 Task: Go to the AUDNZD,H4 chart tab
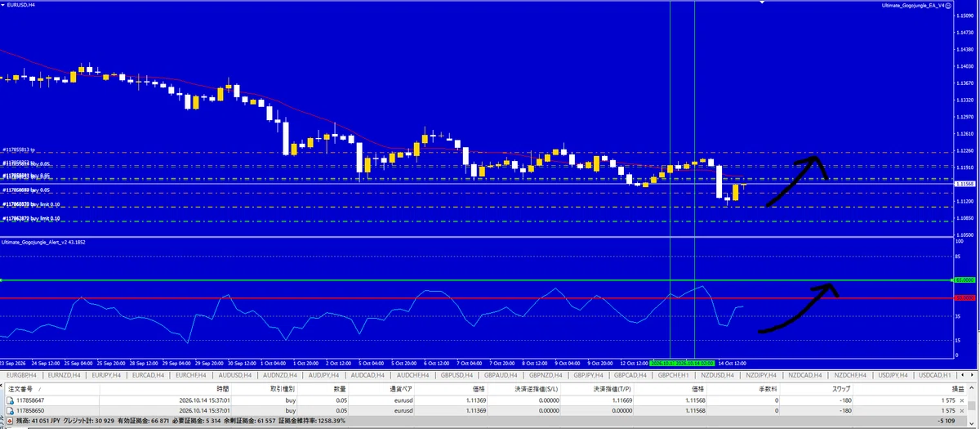282,374
